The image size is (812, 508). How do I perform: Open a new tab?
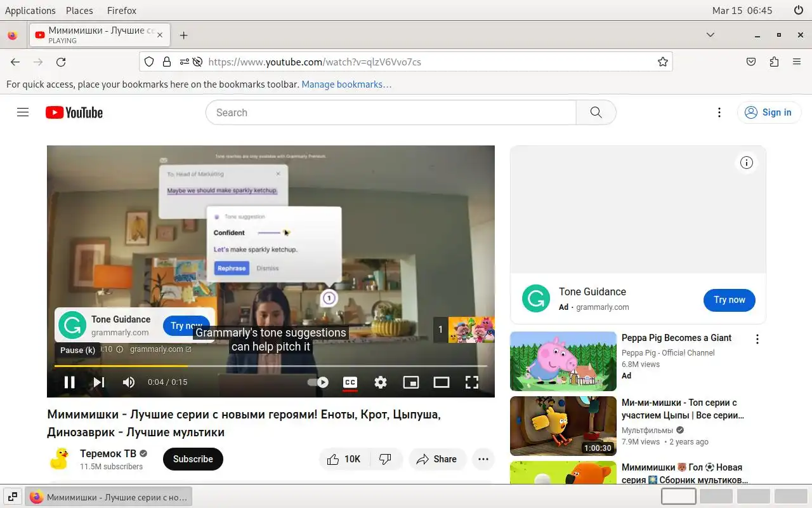(x=183, y=35)
